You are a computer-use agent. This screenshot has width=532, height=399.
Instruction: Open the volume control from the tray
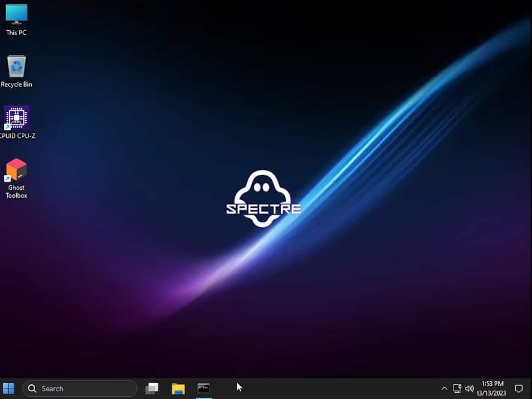[x=470, y=388]
